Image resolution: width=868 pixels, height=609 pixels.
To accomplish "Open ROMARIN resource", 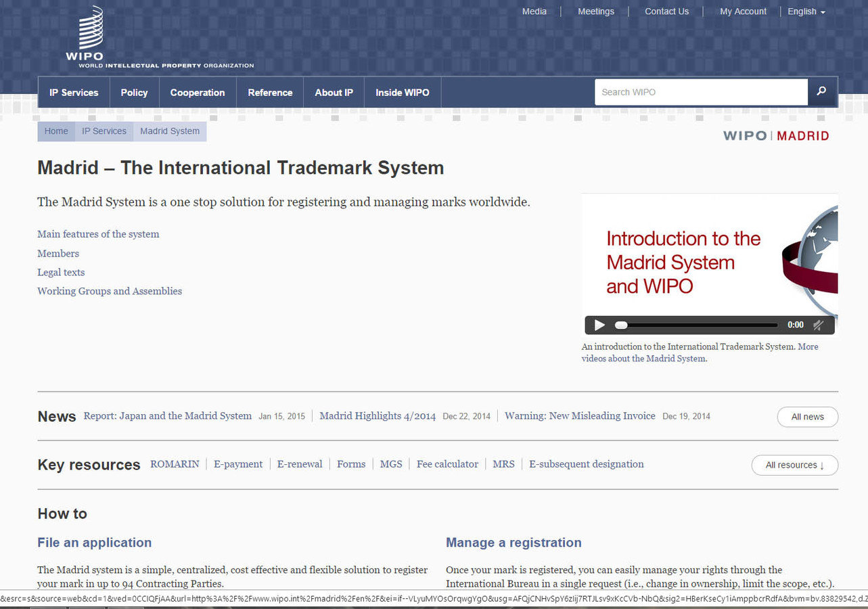I will [175, 464].
